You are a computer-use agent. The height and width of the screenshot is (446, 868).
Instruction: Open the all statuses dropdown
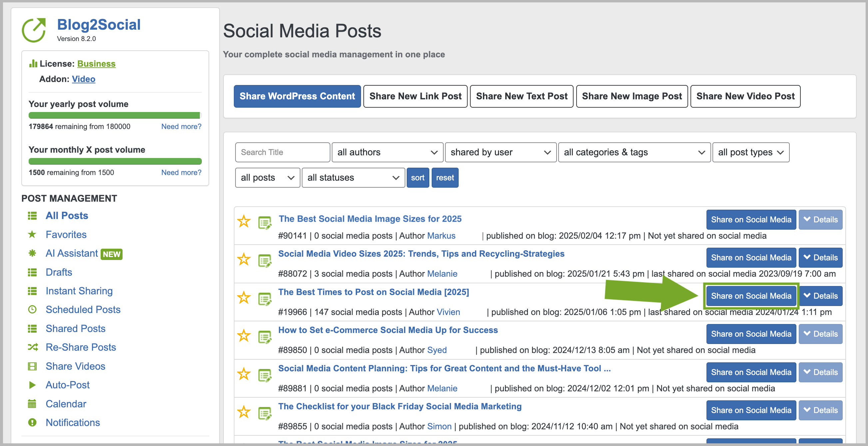[353, 178]
